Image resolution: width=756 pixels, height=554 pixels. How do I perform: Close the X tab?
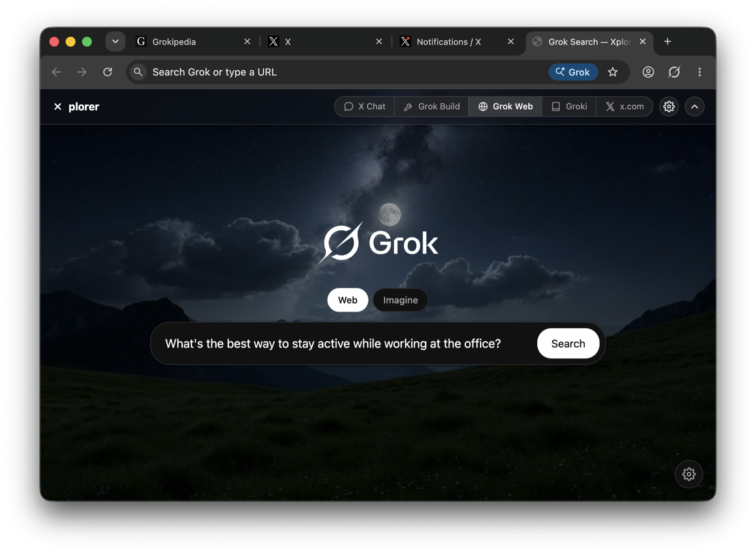[x=379, y=41]
